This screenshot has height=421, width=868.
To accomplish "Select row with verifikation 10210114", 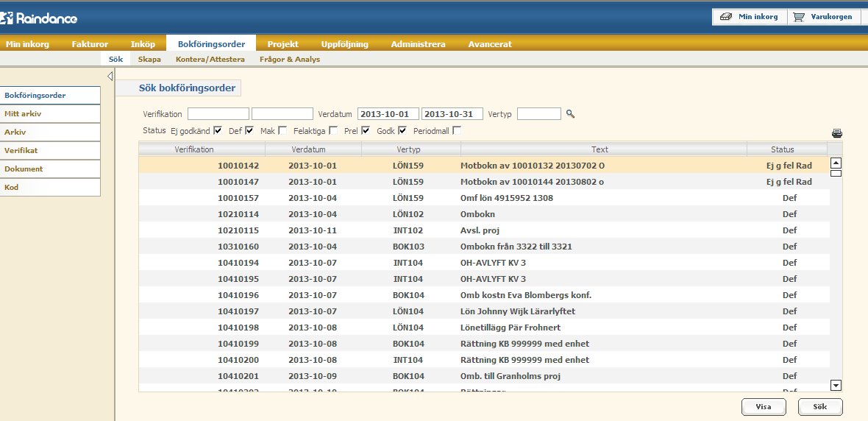I will coord(484,214).
